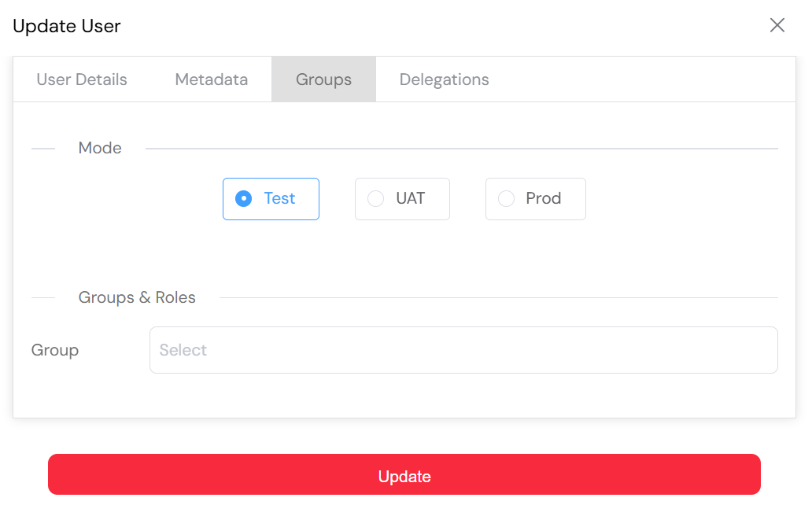Switch to the User Details tab
Screen dimensions: 812x516
coord(82,79)
